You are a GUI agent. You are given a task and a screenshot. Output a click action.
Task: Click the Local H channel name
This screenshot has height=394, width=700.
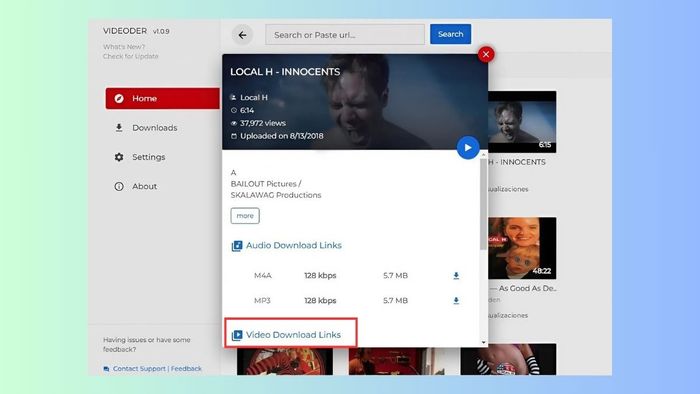(254, 97)
